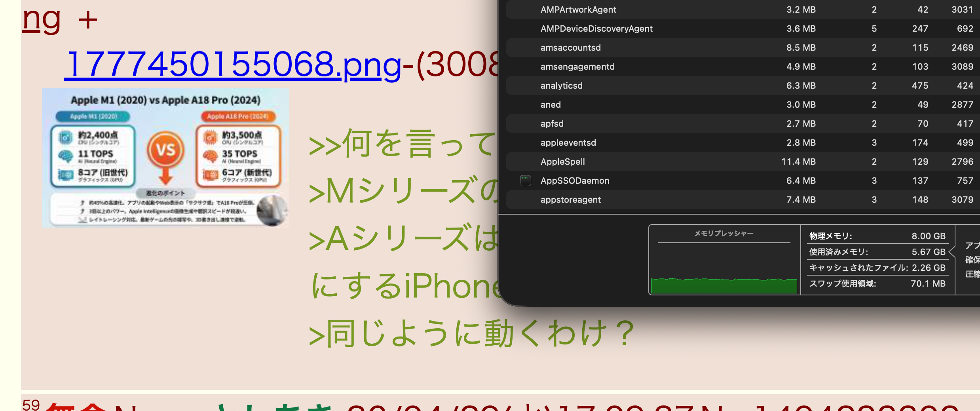Open the 1777450155068.png file link

point(234,64)
